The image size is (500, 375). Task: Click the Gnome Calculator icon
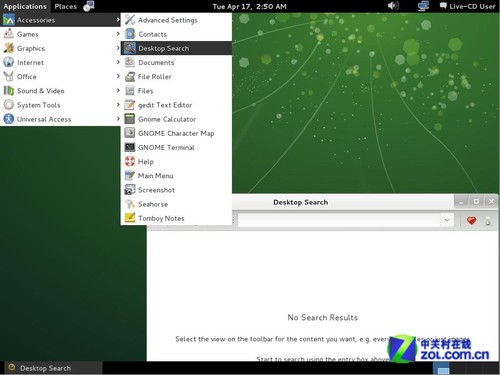coord(130,119)
